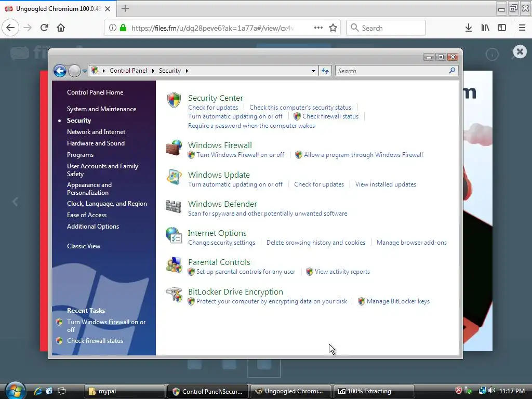The height and width of the screenshot is (399, 532).
Task: Click Require a password when computer wakes
Action: 251,126
